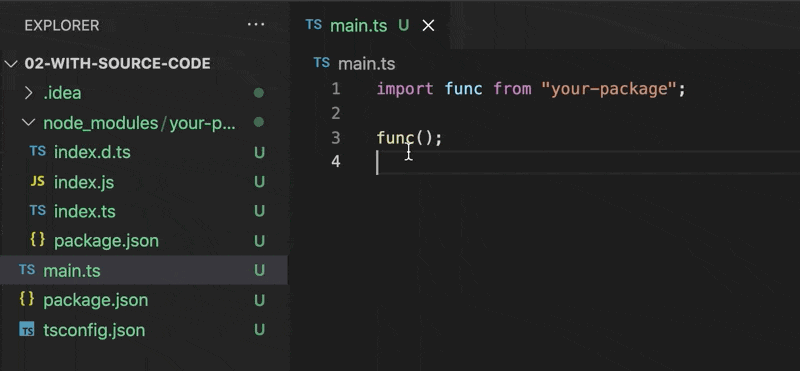Click the JS icon next to index.js

(x=38, y=181)
